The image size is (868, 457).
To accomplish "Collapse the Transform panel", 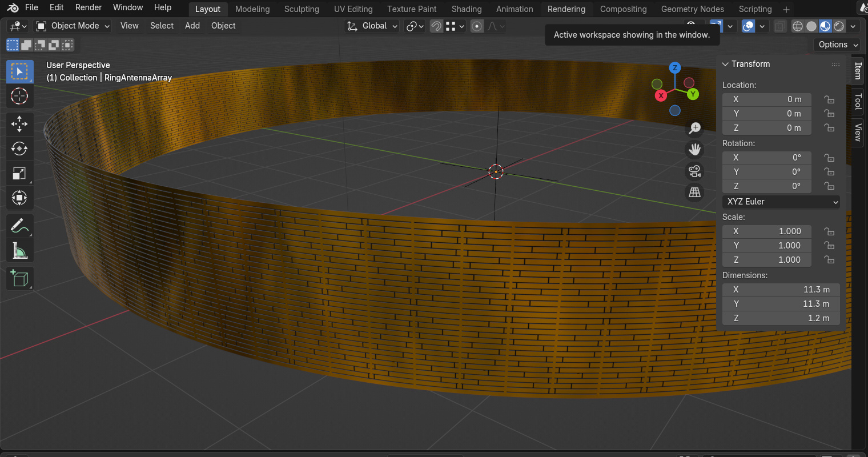I will pyautogui.click(x=726, y=64).
